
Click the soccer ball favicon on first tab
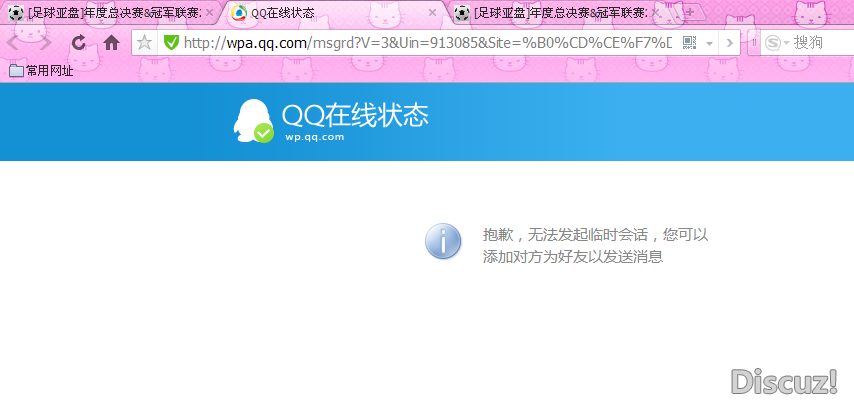[16, 13]
